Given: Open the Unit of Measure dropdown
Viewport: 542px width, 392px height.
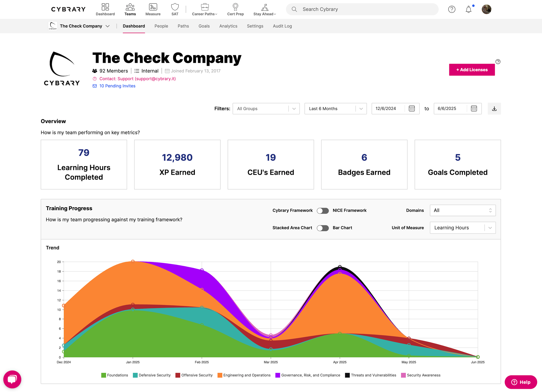Looking at the screenshot, I should (x=463, y=228).
